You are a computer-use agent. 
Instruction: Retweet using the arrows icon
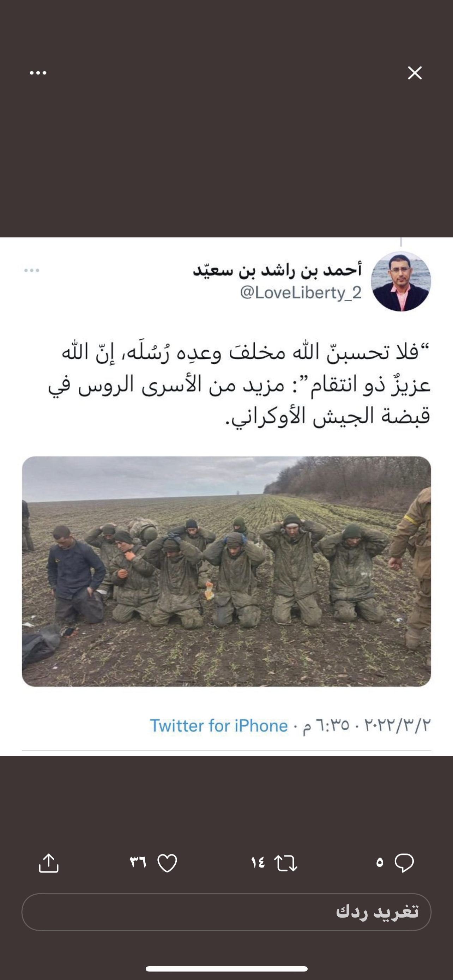286,863
